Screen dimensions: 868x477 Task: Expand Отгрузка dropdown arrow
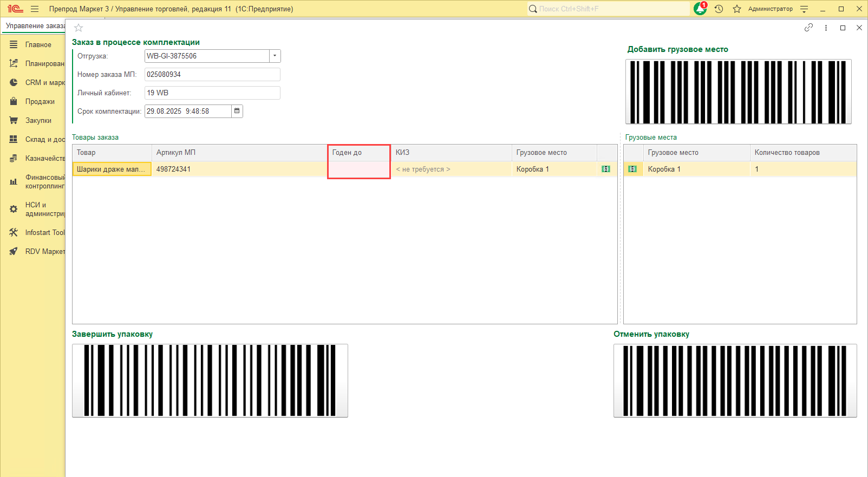tap(275, 56)
